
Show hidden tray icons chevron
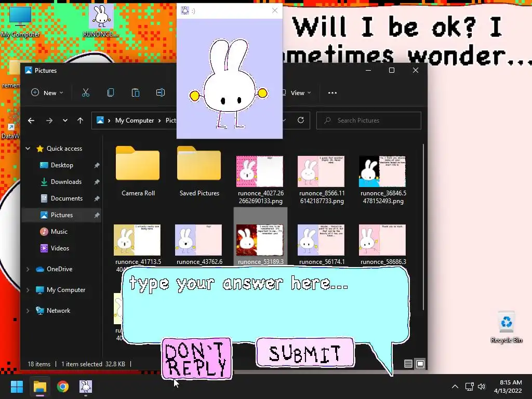(x=455, y=387)
